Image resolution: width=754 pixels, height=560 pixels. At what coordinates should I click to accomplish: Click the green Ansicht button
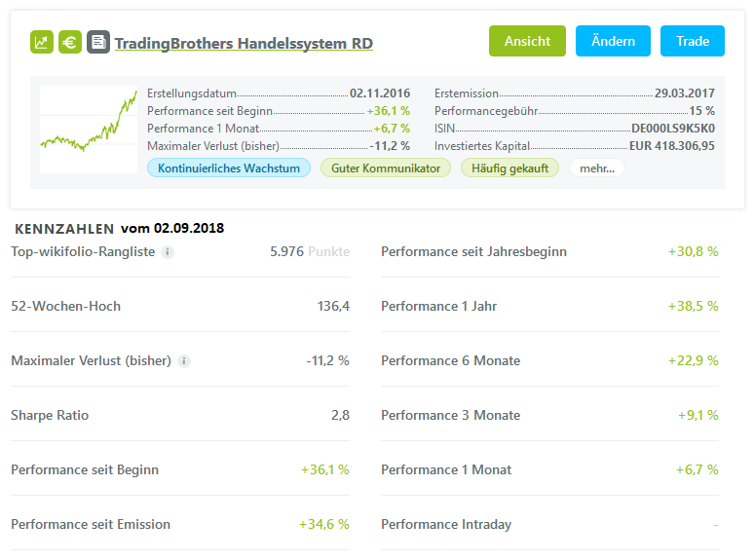(527, 41)
